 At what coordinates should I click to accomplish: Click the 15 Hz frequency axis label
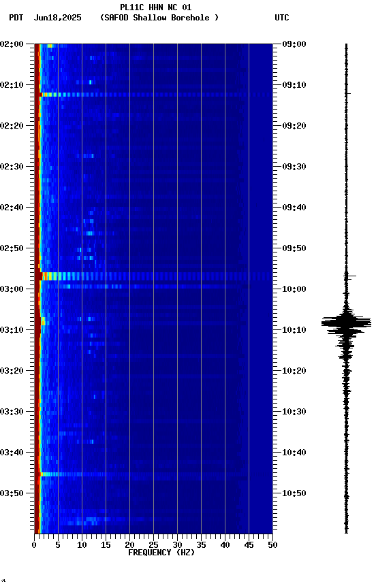pos(106,545)
